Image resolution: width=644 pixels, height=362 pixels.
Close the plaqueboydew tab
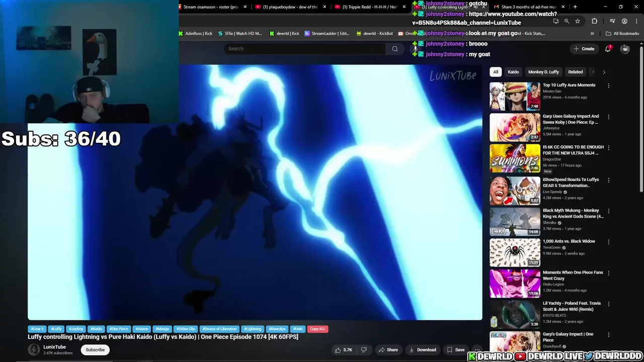(x=325, y=7)
